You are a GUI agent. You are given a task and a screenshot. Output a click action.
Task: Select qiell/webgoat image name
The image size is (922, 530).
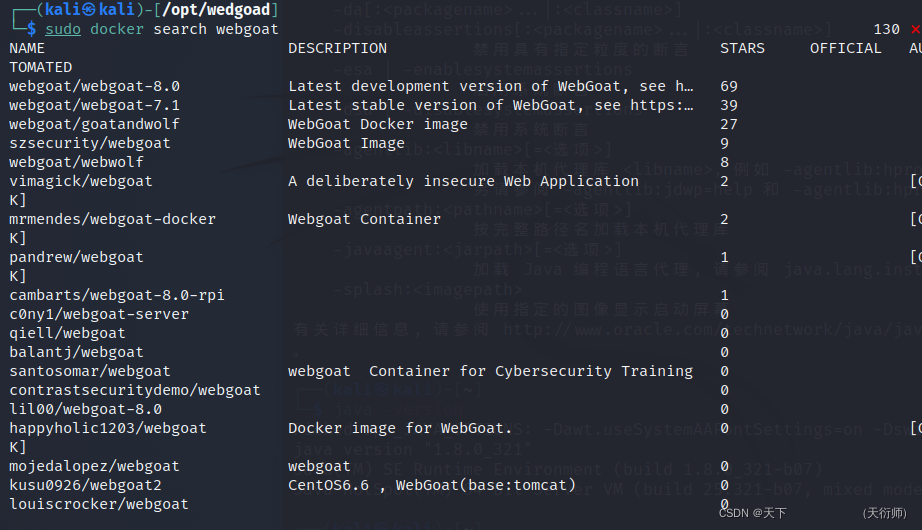pos(68,333)
